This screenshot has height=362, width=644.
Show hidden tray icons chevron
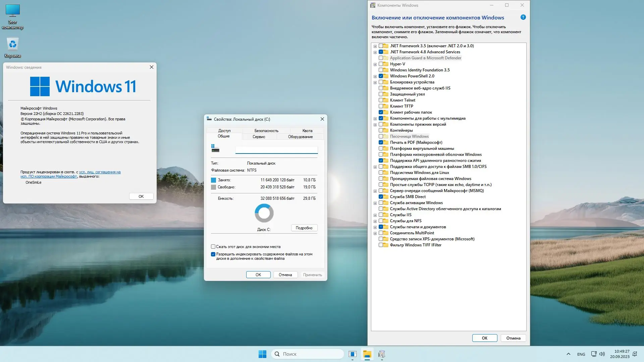568,354
